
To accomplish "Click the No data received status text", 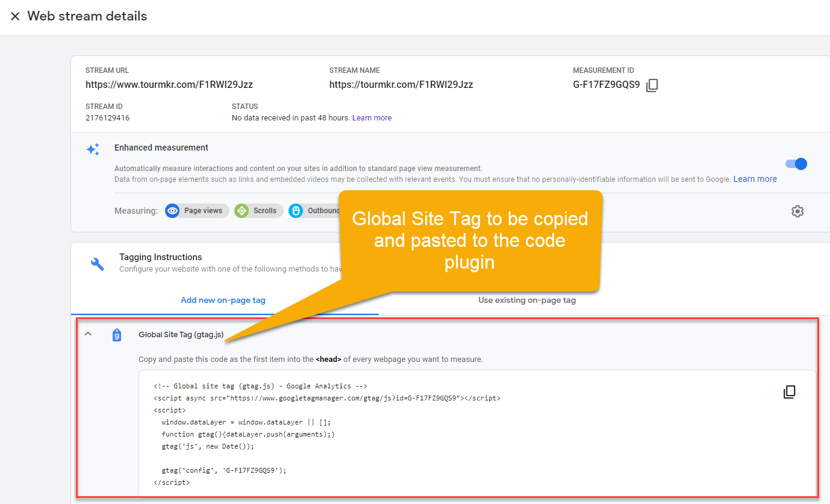I will tap(291, 118).
